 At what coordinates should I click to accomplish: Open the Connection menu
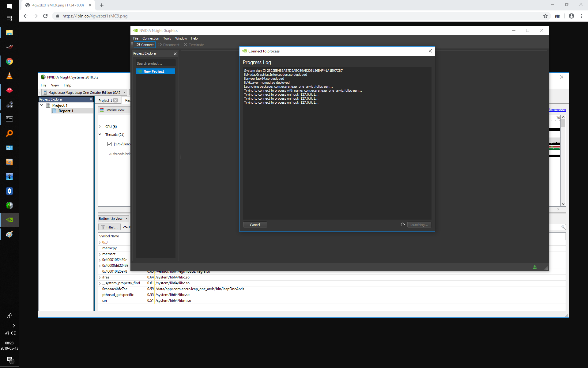pyautogui.click(x=151, y=38)
